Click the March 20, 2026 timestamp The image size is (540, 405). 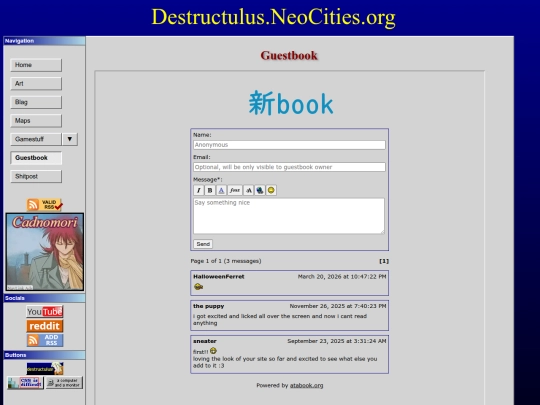tap(342, 277)
